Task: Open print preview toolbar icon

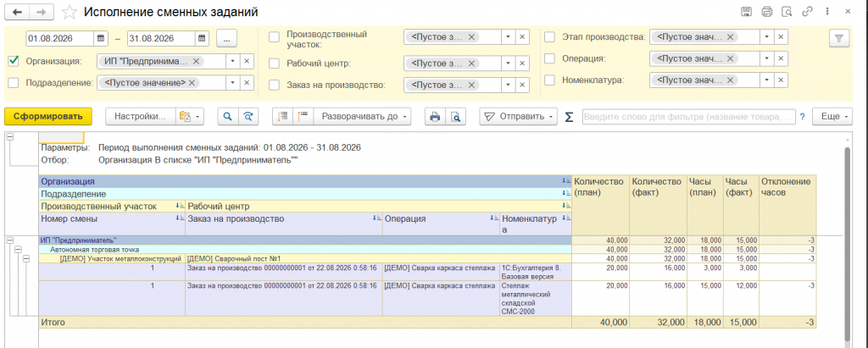Action: tap(455, 117)
